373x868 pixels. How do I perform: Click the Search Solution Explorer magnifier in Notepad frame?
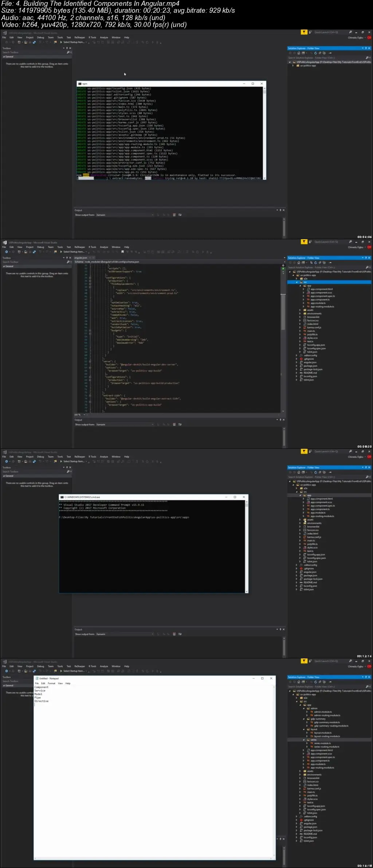tap(367, 686)
